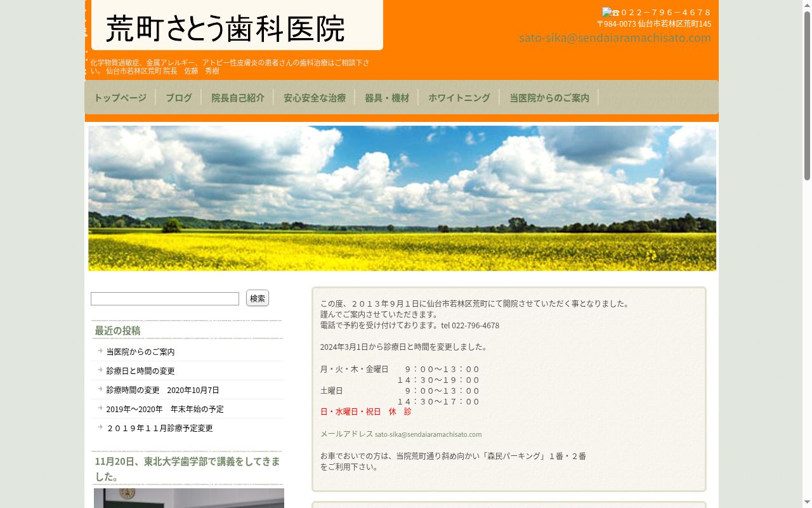Open the ブログ menu item
Viewport: 812px width, 508px height.
pyautogui.click(x=178, y=98)
